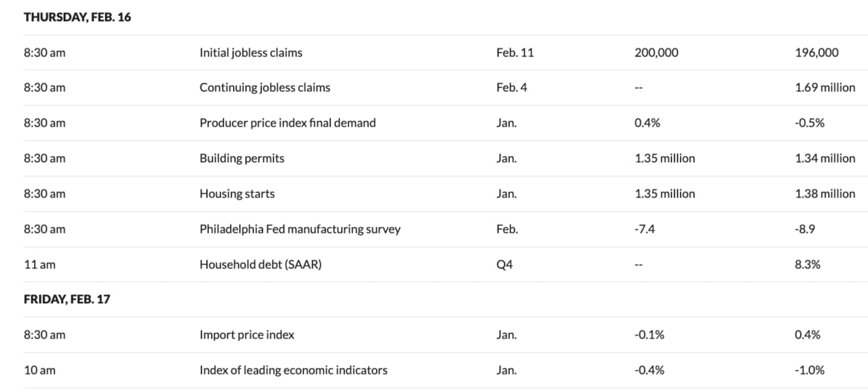
Task: Click the 200,000 jobless claims forecast value
Action: click(x=656, y=53)
